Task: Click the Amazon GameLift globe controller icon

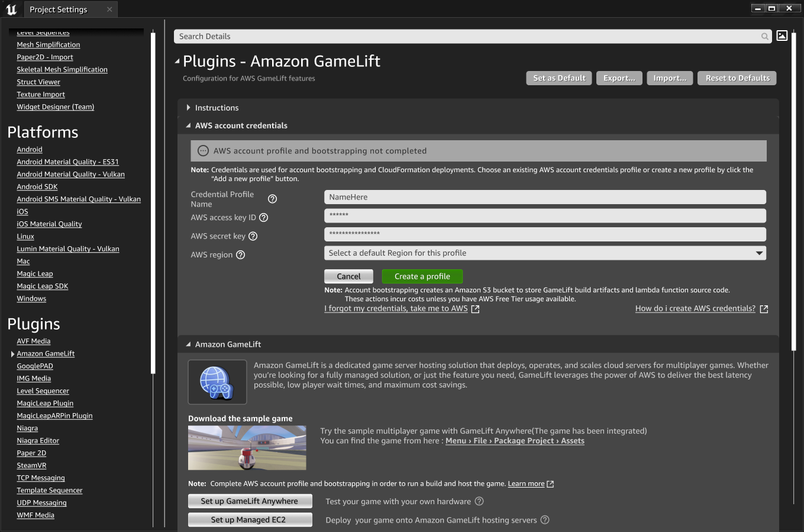Action: pyautogui.click(x=217, y=382)
